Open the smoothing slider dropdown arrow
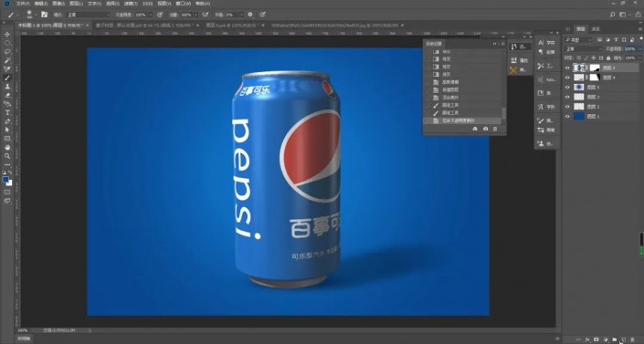The height and width of the screenshot is (344, 644). 241,15
